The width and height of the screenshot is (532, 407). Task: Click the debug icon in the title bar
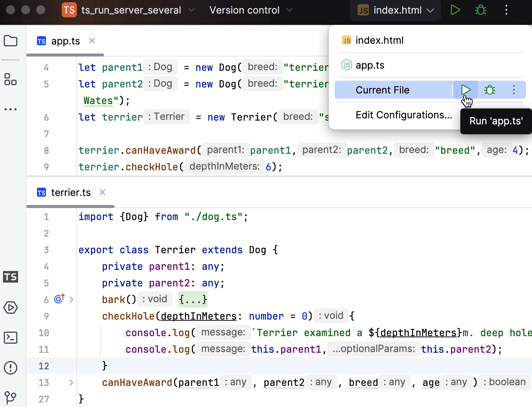click(x=480, y=10)
